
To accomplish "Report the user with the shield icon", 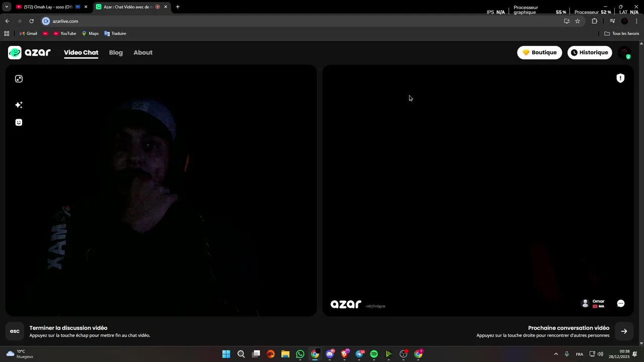I will click(x=620, y=78).
